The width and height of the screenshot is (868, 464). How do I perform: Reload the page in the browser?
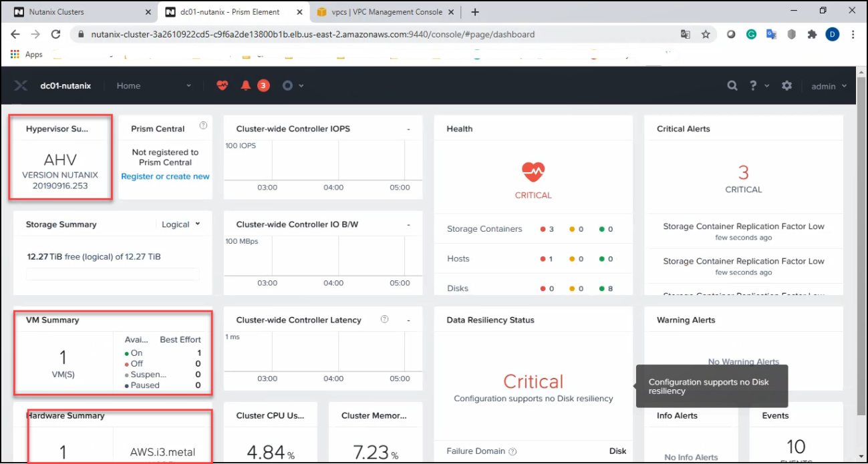(56, 34)
